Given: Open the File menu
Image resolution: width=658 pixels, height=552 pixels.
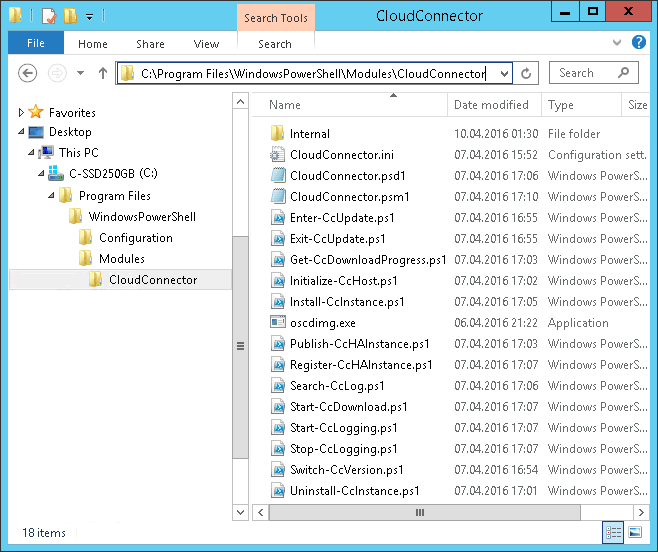Looking at the screenshot, I should click(36, 43).
